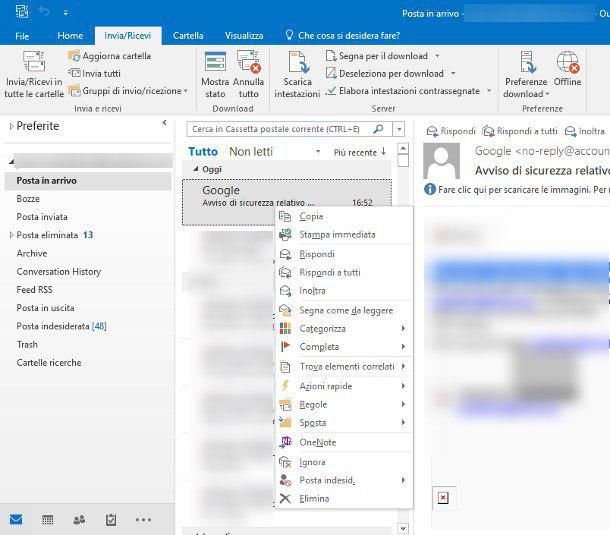Choose Inoltra in context menu
Screen dimensions: 610x535
click(344, 291)
